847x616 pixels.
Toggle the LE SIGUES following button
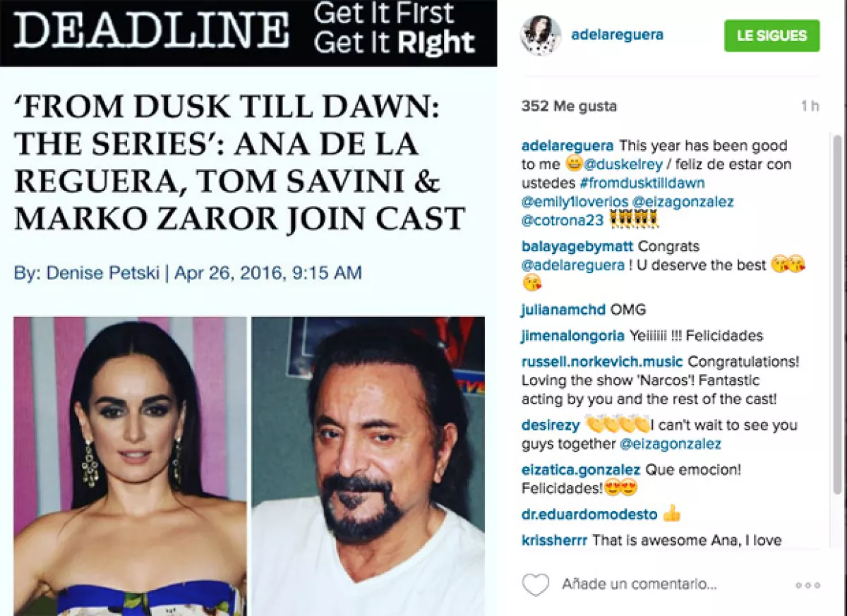772,35
